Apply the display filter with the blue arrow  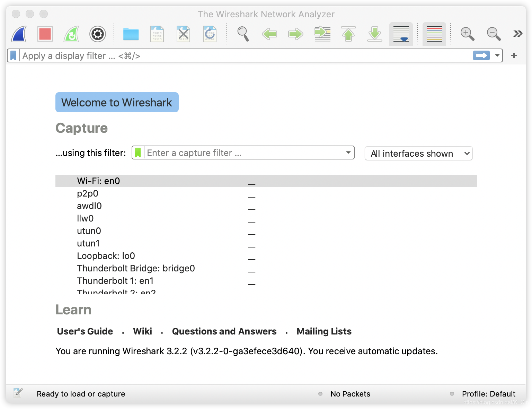[x=481, y=55]
